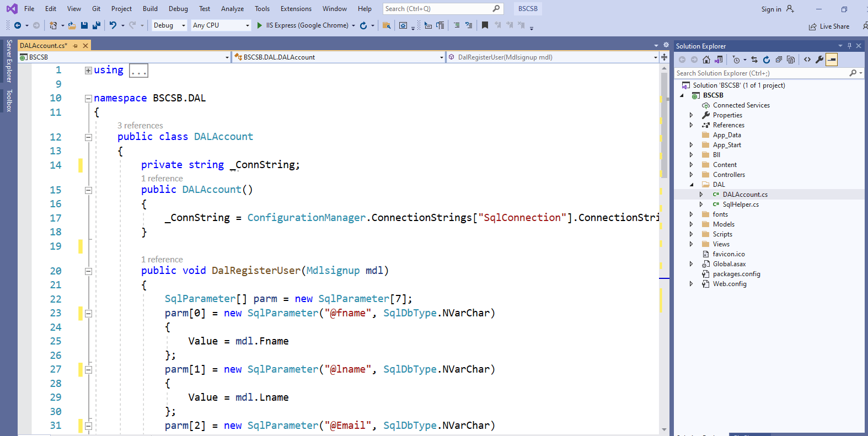Select the DALAccount.cs* editor tab
This screenshot has height=436, width=868.
coord(44,46)
